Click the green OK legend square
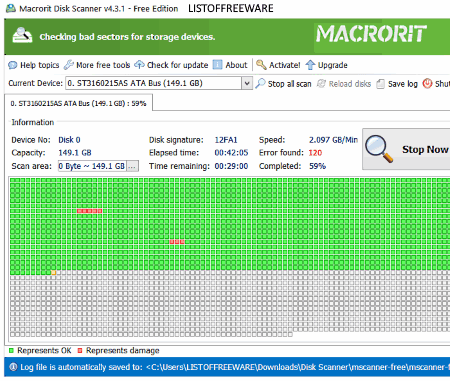 point(11,350)
